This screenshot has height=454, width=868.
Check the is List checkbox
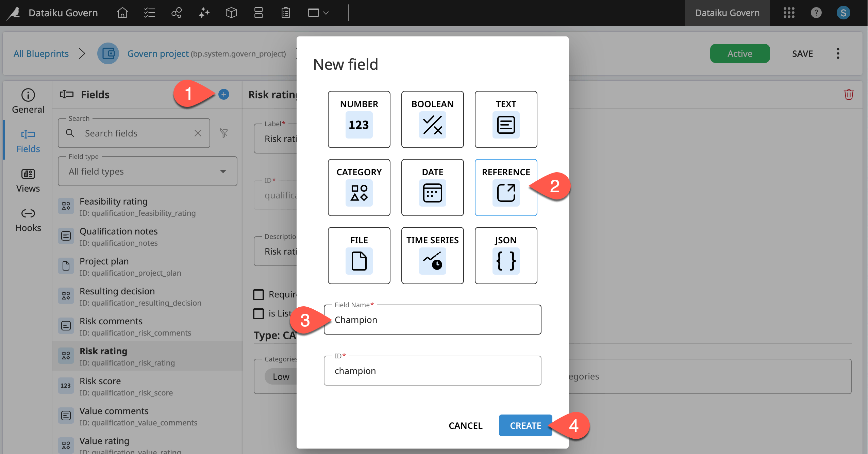click(x=258, y=313)
